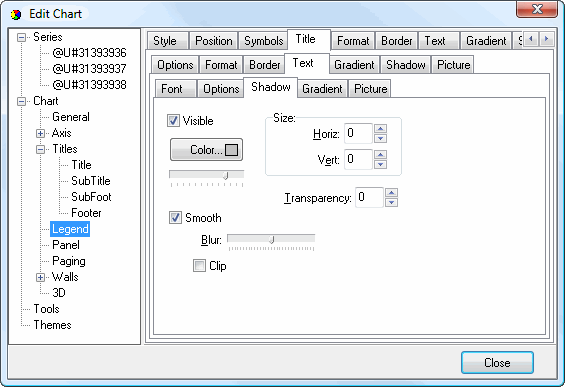Image resolution: width=565 pixels, height=387 pixels.
Task: Expand the Walls tree node
Action: pos(40,277)
